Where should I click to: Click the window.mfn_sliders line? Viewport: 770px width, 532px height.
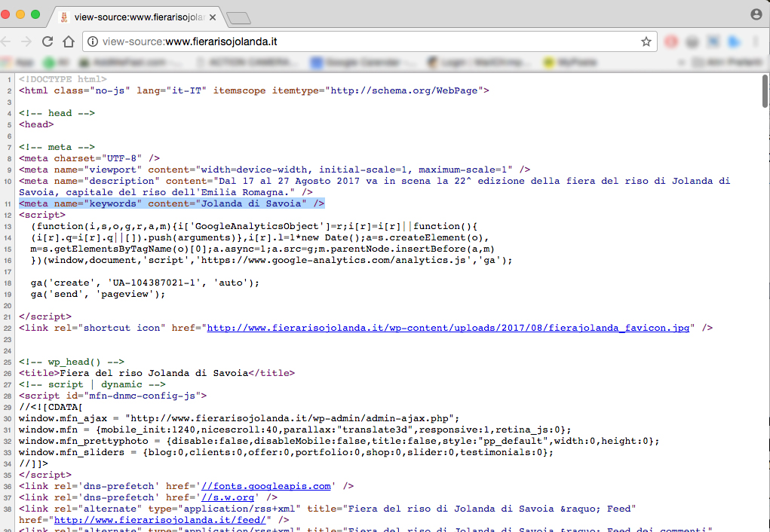[x=287, y=452]
